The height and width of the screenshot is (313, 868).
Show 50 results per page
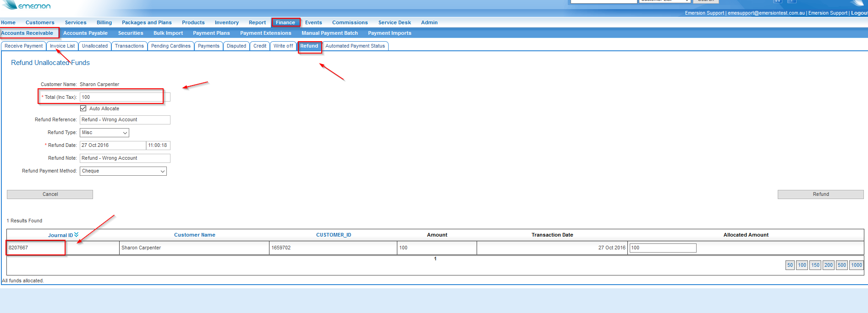790,265
